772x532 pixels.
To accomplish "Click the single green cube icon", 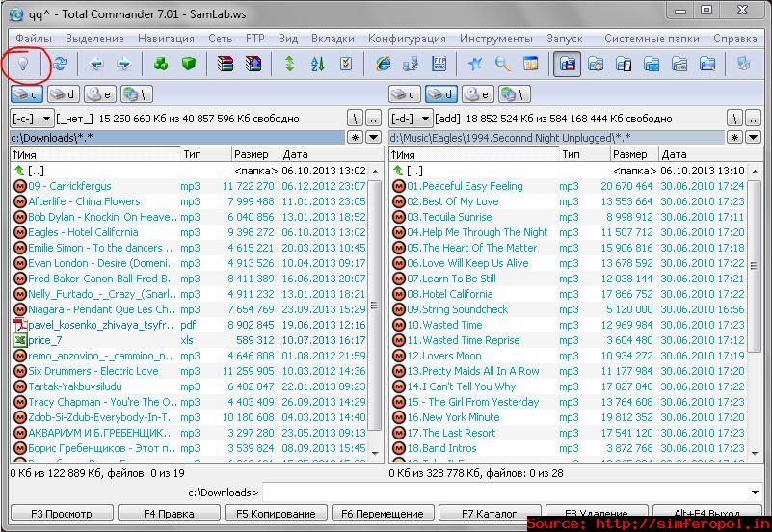I will point(189,64).
